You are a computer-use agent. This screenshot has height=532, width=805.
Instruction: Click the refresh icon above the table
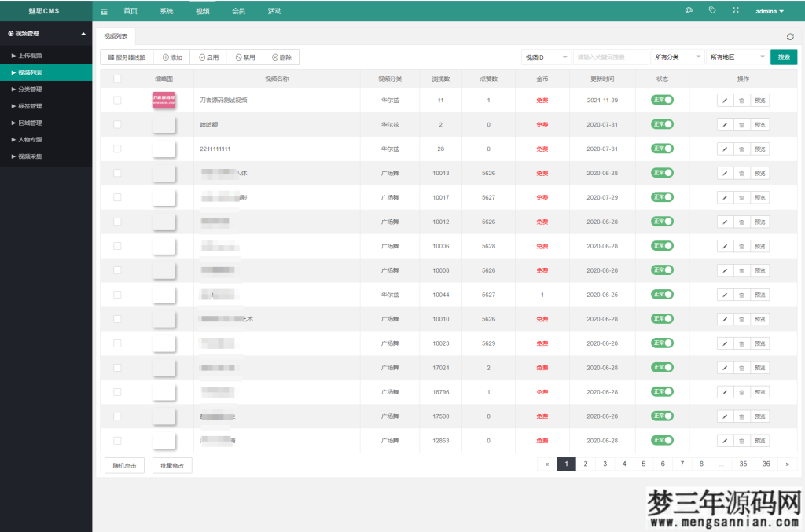[790, 36]
